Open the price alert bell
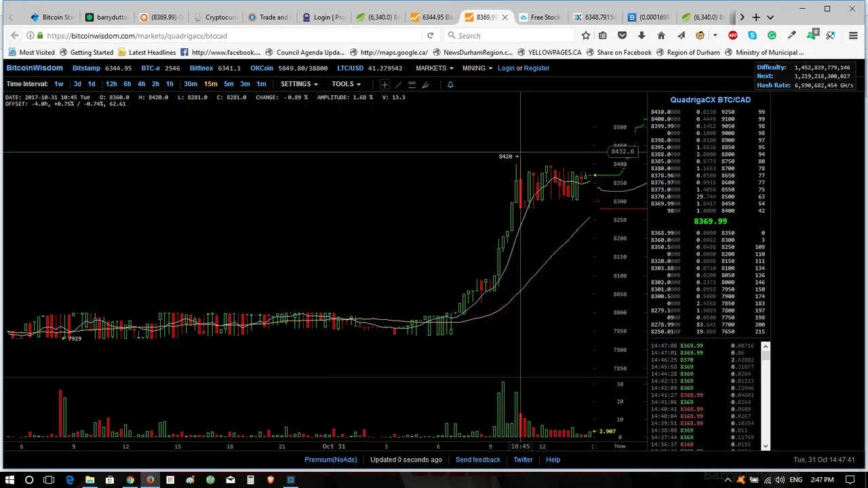The height and width of the screenshot is (488, 868). [x=450, y=85]
